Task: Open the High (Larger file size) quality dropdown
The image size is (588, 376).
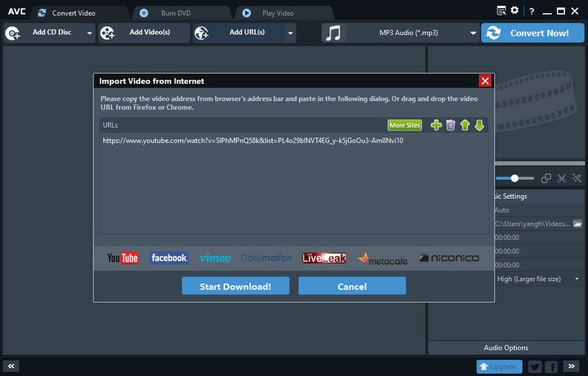Action: pos(538,279)
